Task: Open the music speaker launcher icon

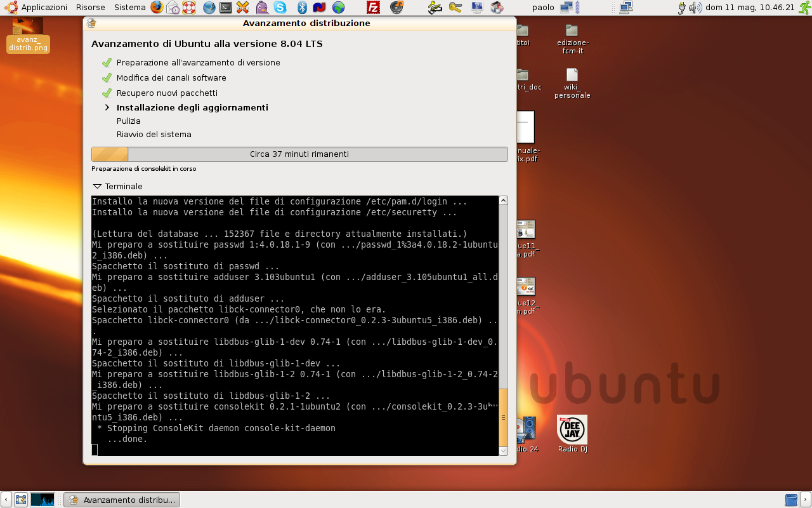Action: pos(396,8)
